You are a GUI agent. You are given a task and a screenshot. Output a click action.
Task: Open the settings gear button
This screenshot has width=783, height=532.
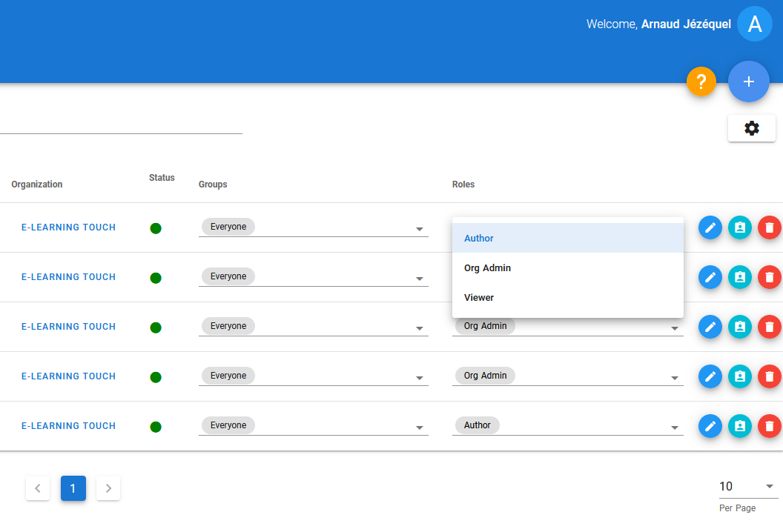[x=751, y=128]
